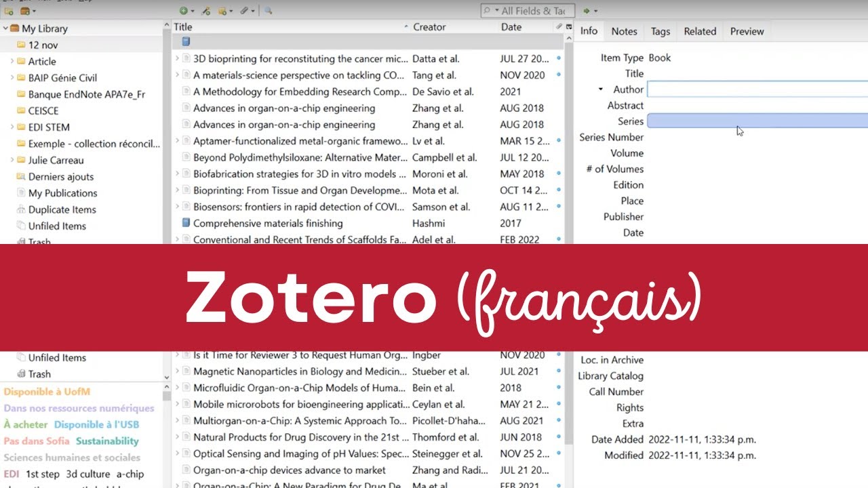Select the Microfluidic Organ-on-a-Chip Models item
This screenshot has height=488, width=868.
[x=370, y=388]
